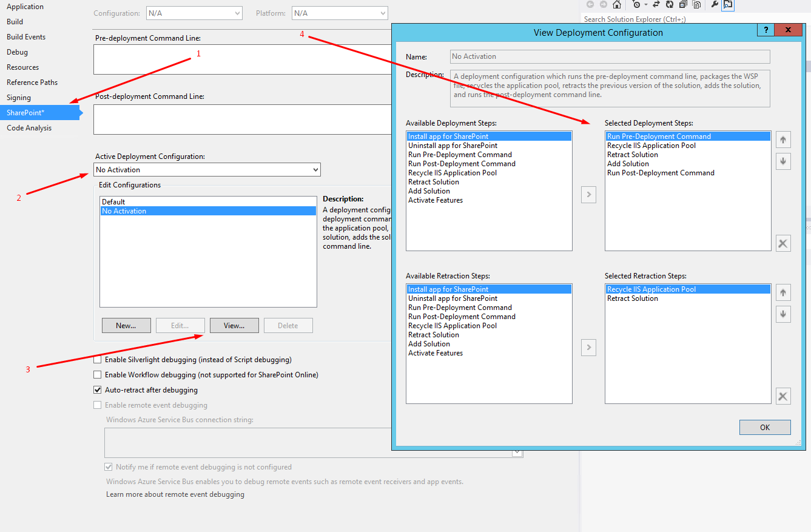Sync Solution Explorer with active document
The image size is (811, 532).
tap(656, 5)
